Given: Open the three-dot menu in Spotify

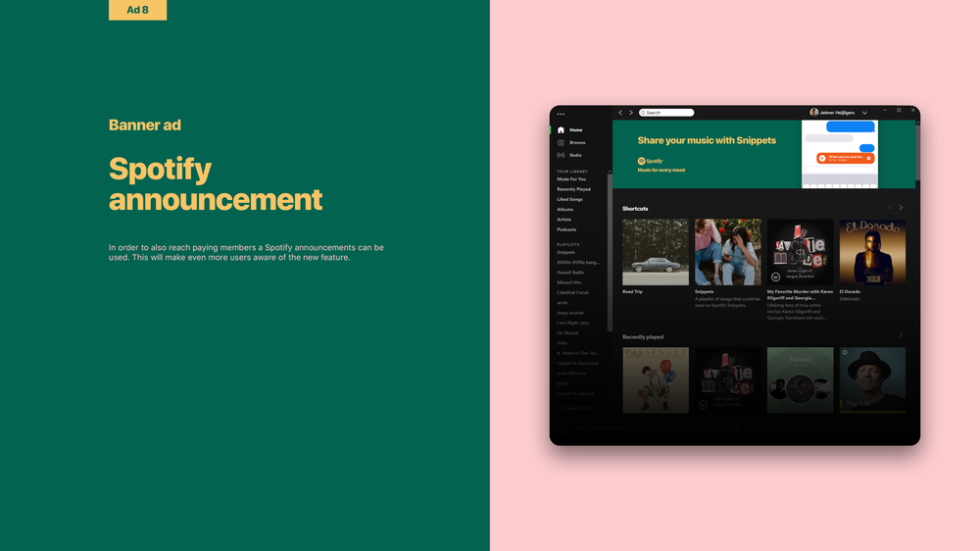Looking at the screenshot, I should tap(561, 114).
